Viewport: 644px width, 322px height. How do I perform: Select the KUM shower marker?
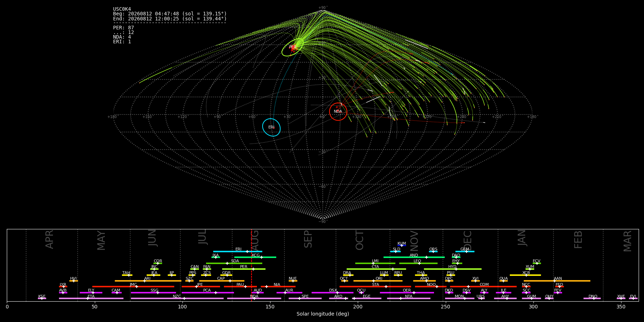tap(402, 245)
